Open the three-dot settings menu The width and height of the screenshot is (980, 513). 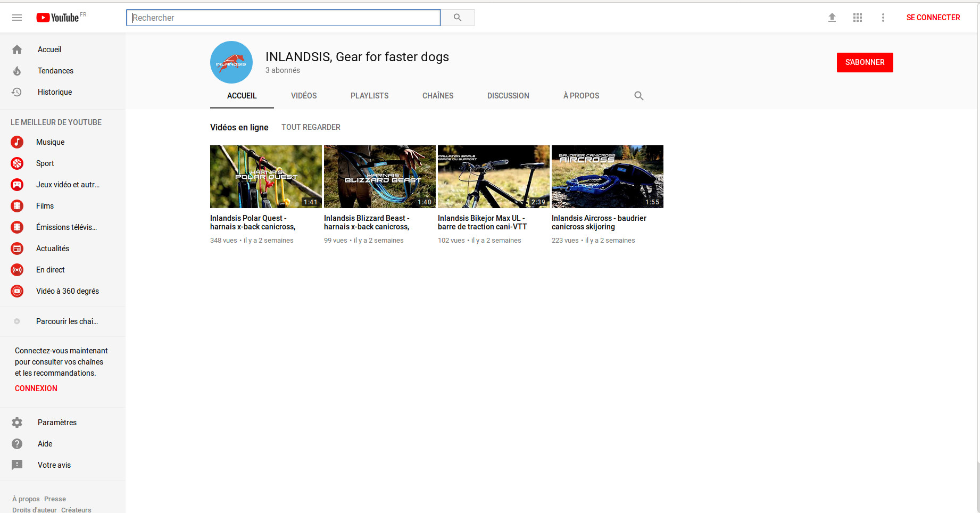pos(883,18)
